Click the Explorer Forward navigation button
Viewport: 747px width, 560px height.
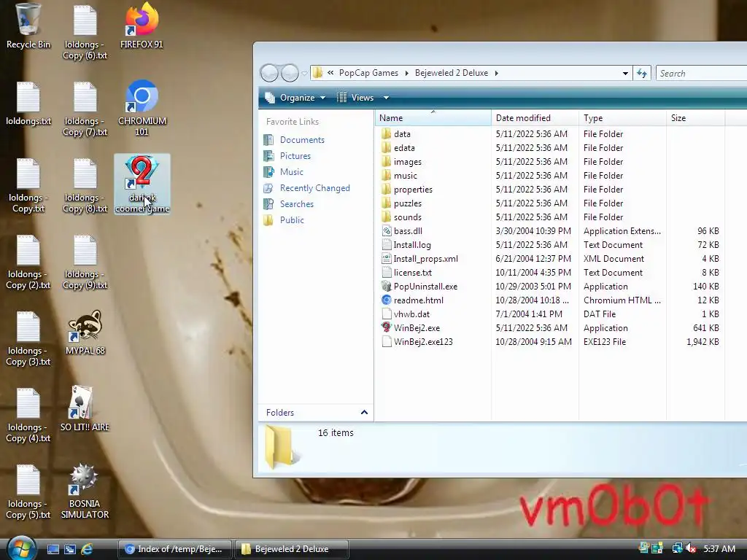290,73
